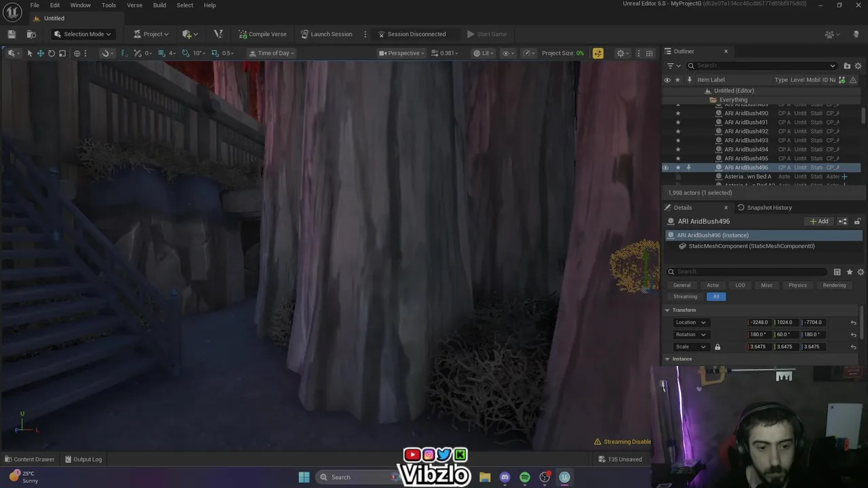Screen dimensions: 868x488
Task: Filter Details by Physics category
Action: point(797,285)
